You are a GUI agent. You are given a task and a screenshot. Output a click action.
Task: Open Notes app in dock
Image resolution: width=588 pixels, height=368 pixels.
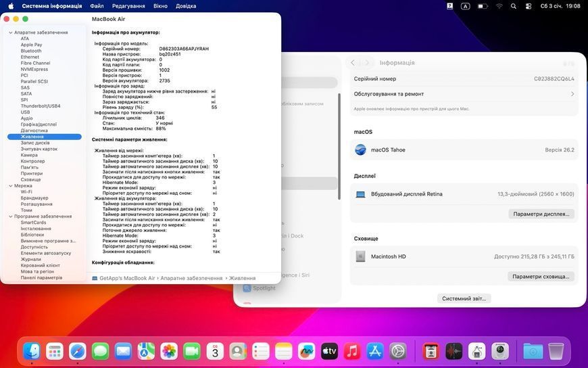[283, 352]
